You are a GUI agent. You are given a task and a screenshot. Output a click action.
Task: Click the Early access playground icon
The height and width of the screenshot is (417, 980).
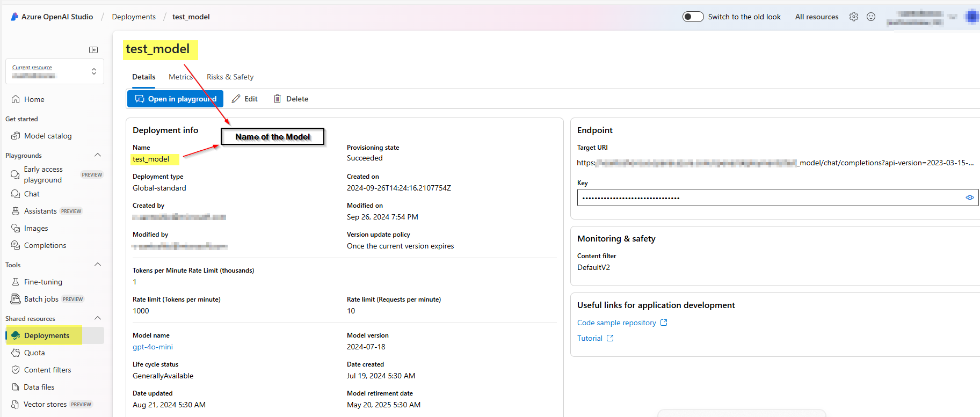[x=15, y=174]
